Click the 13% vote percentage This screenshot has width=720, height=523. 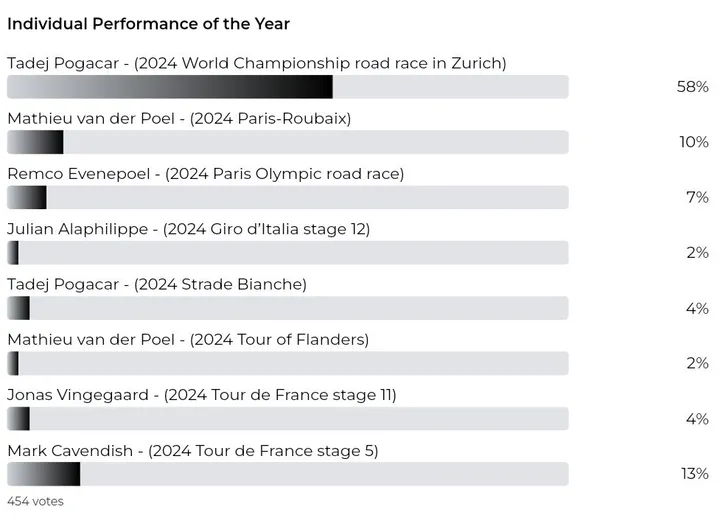[x=693, y=473]
